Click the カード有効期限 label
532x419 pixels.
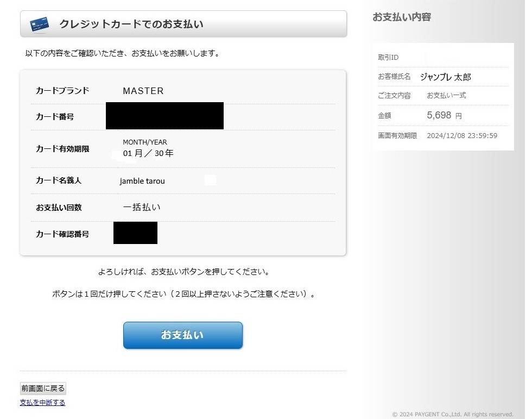62,148
